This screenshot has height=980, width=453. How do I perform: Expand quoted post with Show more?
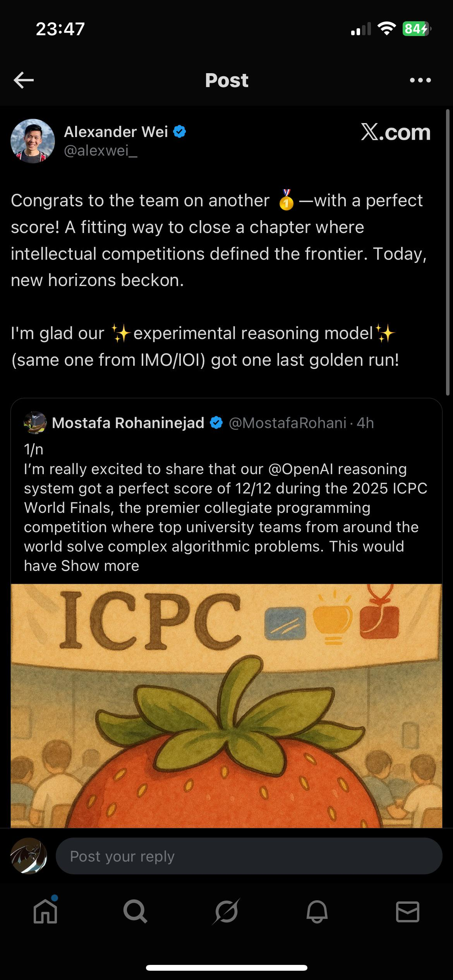(100, 566)
